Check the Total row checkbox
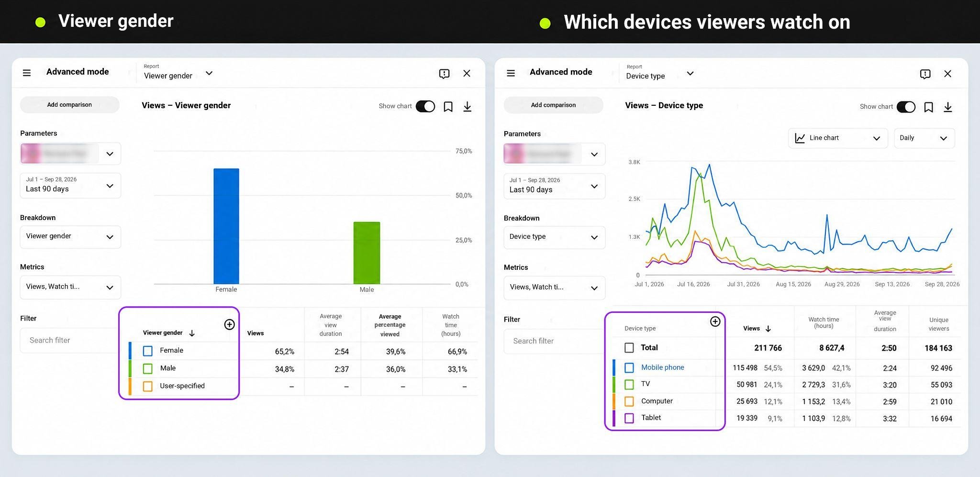 point(629,348)
